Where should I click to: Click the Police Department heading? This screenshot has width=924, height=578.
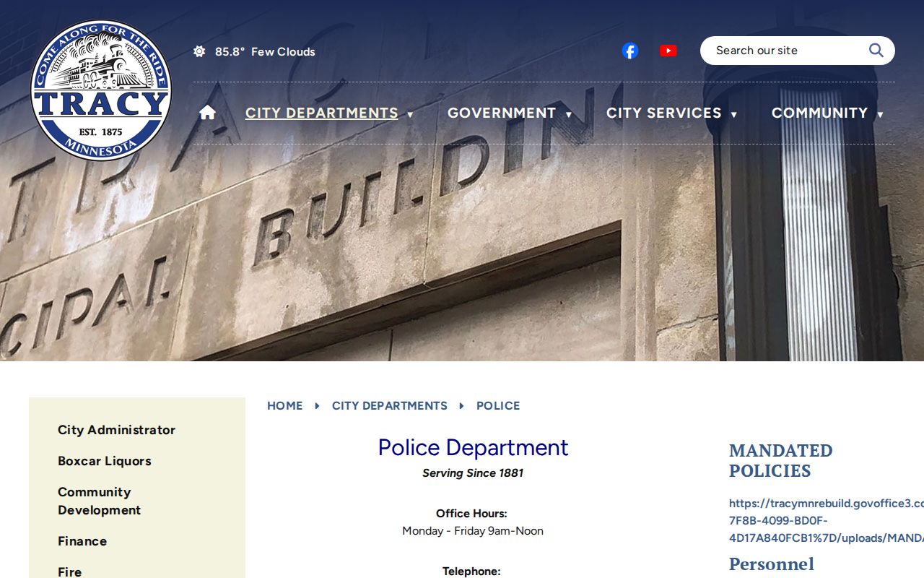pos(473,447)
